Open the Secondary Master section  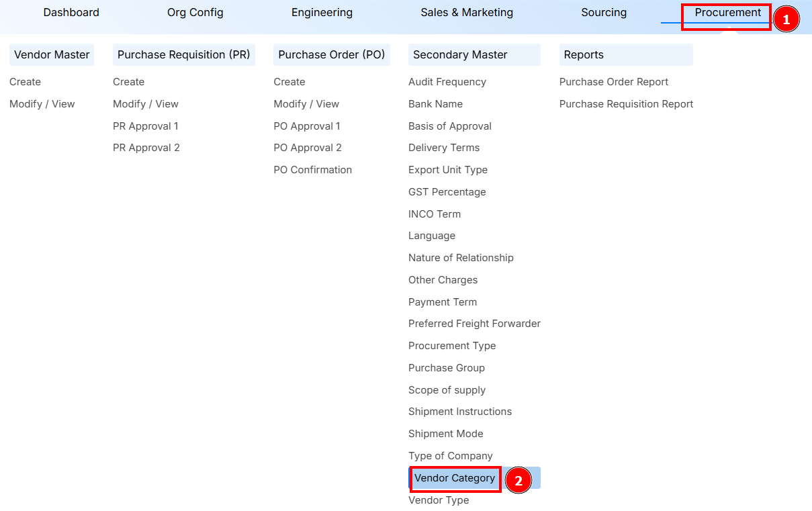pos(459,54)
